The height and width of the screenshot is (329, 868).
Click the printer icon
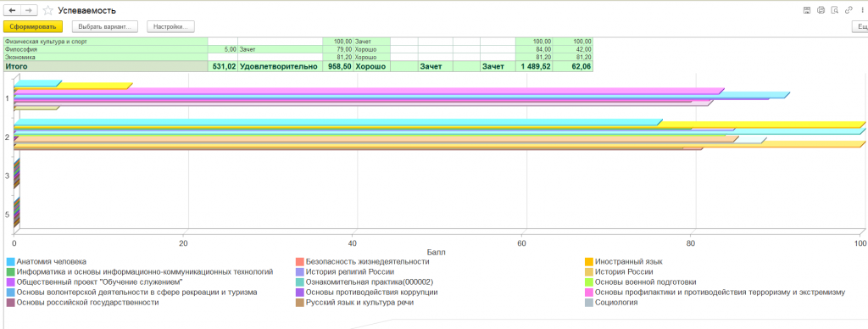821,10
